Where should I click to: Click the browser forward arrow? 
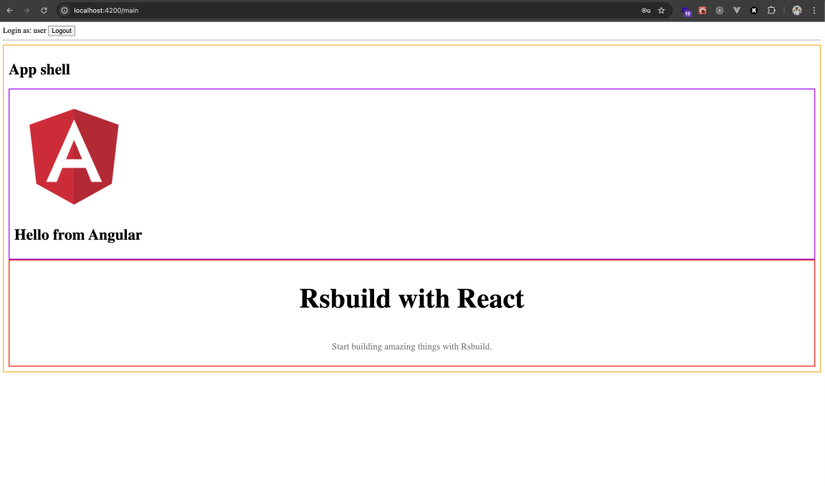(26, 11)
